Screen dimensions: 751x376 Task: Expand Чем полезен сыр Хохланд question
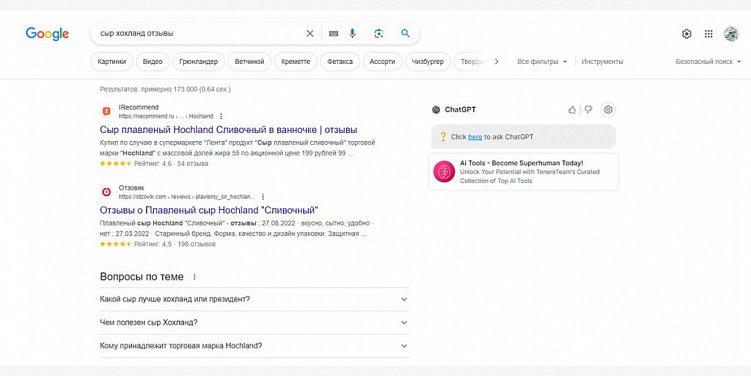[254, 323]
